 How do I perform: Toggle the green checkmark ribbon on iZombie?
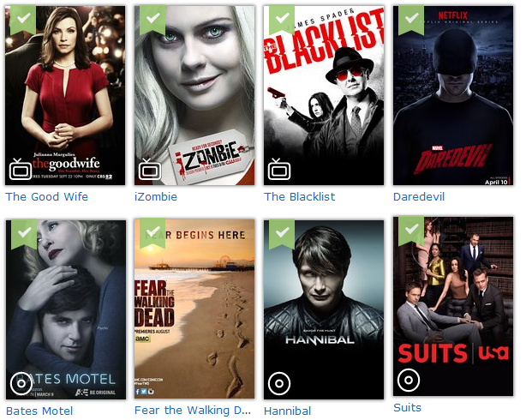point(152,20)
